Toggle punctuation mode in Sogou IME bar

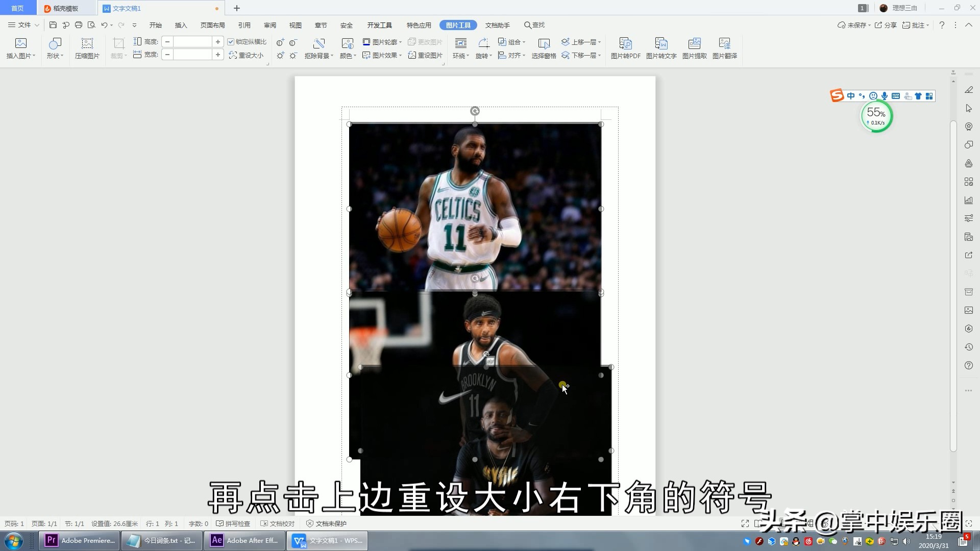pos(862,96)
